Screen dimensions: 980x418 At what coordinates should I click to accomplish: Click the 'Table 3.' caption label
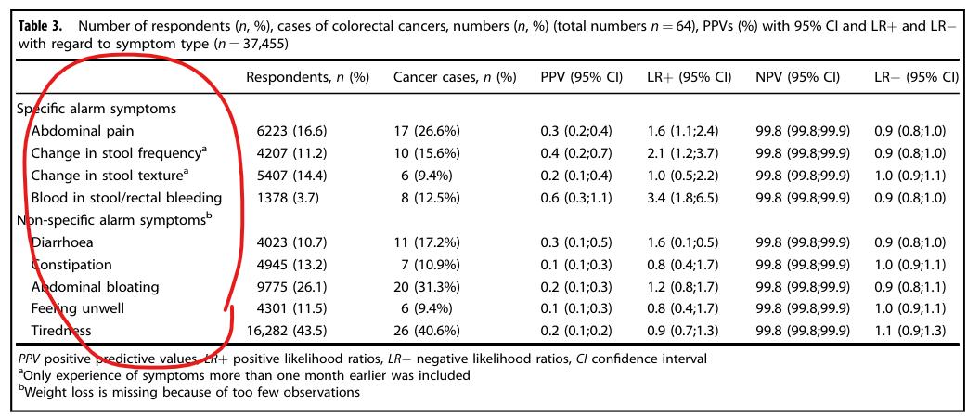[43, 26]
